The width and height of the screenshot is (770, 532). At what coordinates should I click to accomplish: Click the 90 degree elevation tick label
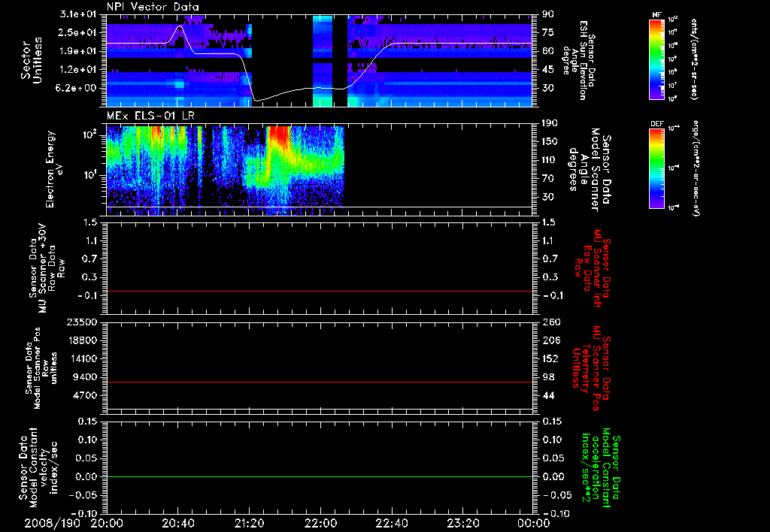[x=547, y=14]
